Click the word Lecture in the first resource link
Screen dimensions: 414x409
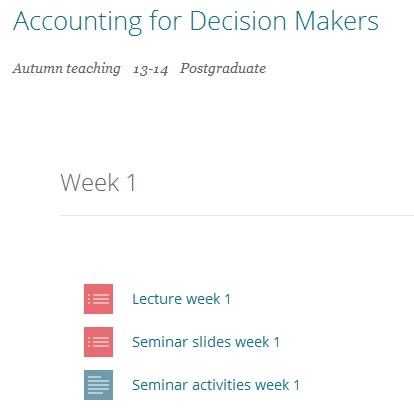157,299
